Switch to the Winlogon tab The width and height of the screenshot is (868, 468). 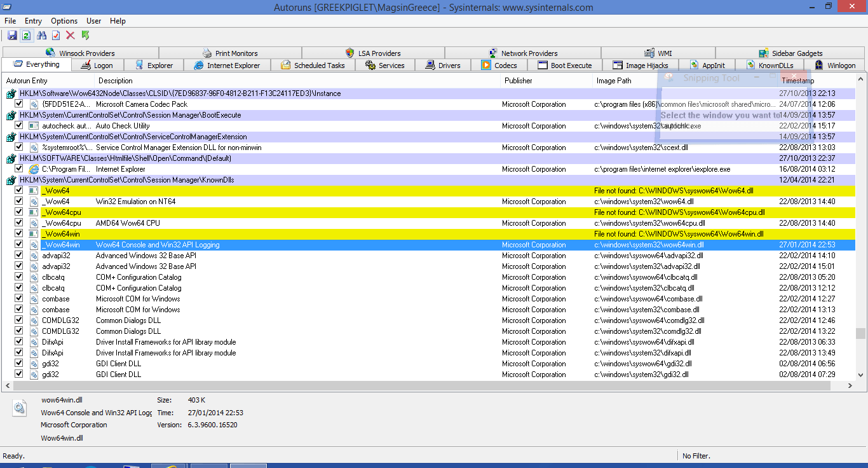[x=836, y=65]
